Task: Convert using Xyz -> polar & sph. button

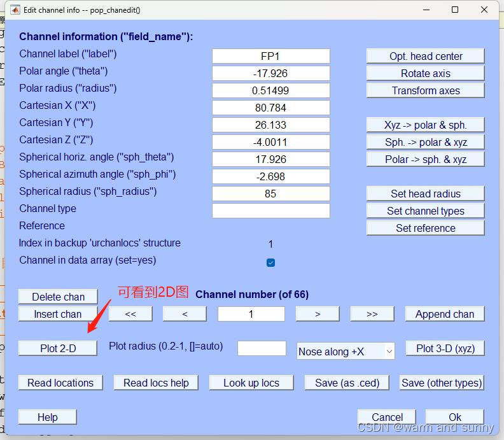Action: tap(426, 125)
